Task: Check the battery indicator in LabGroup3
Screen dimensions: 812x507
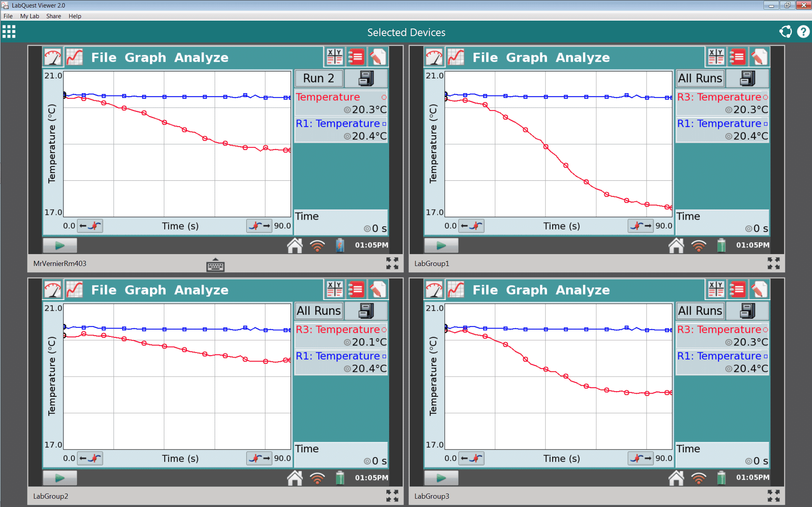Action: point(721,478)
